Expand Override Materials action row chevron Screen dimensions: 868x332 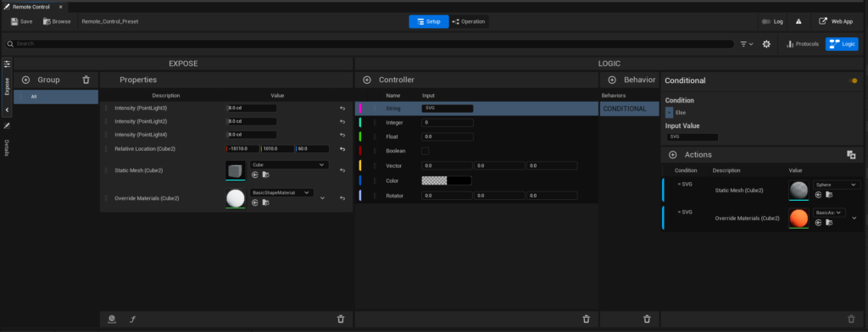tap(854, 218)
